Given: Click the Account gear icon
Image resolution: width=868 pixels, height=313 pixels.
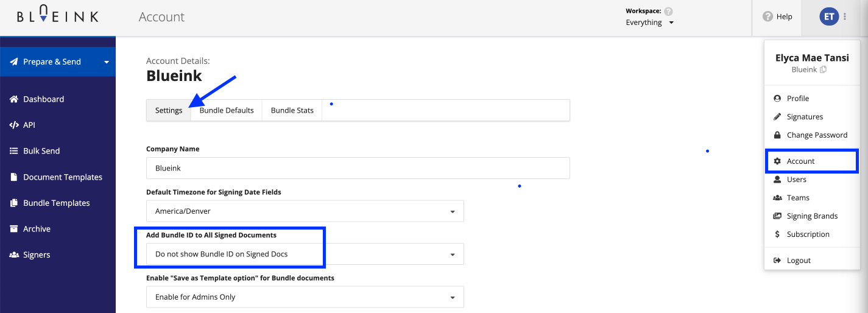Looking at the screenshot, I should (x=777, y=161).
